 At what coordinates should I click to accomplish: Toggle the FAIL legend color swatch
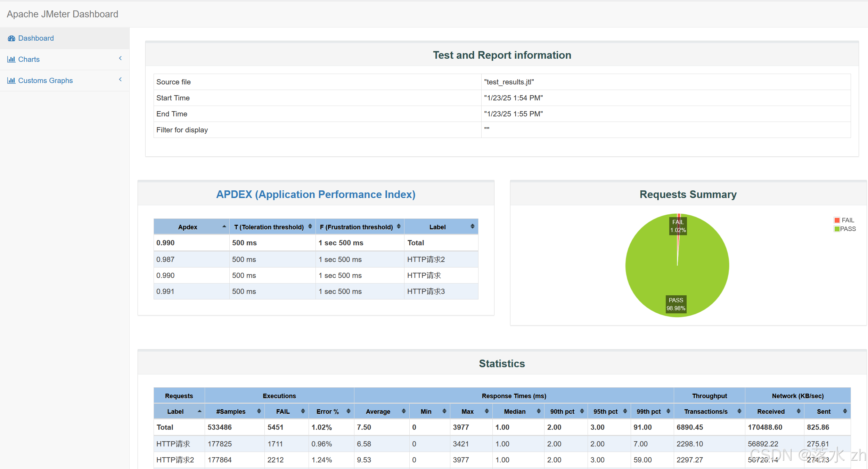pos(837,220)
